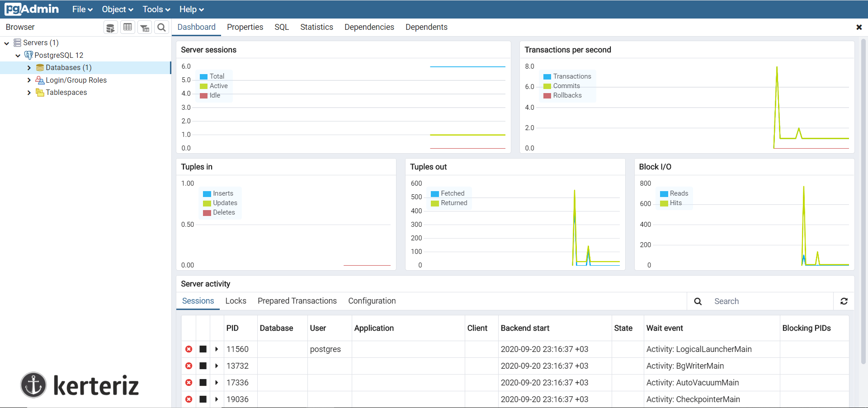Collapse the PostgreSQL 12 node

tap(18, 56)
